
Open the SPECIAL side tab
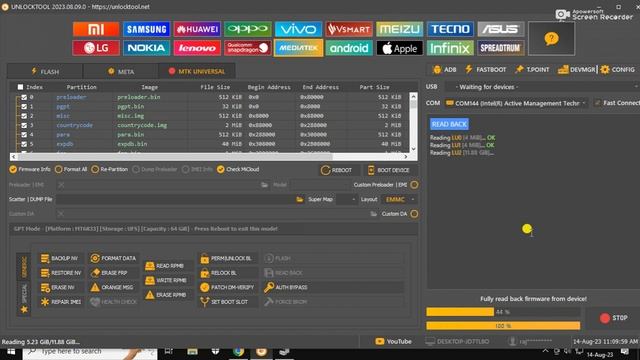[24, 298]
